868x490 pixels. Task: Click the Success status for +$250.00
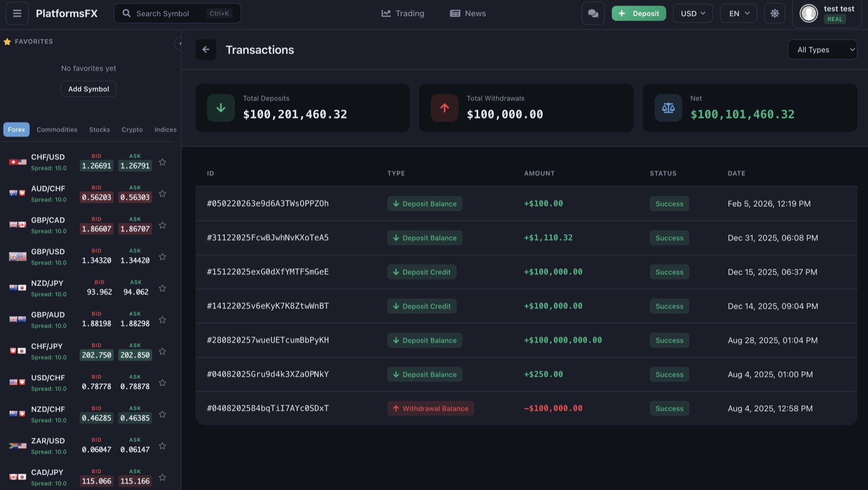pos(669,374)
